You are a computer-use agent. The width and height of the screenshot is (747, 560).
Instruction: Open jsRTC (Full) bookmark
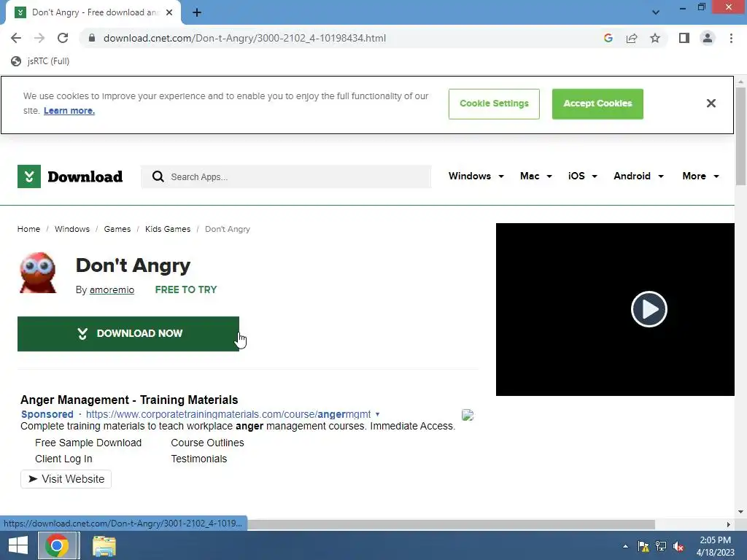[41, 61]
